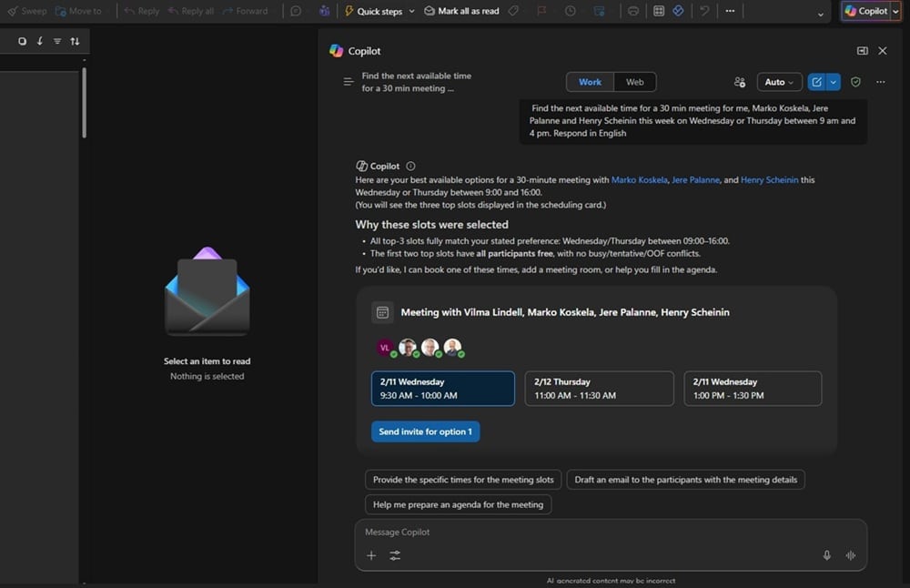
Task: Open the more options menu in Copilot
Action: [x=880, y=81]
